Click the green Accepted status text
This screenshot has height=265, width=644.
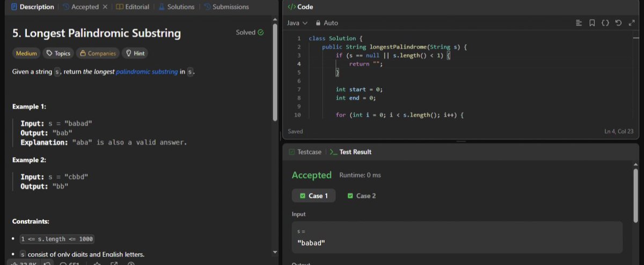tap(311, 175)
